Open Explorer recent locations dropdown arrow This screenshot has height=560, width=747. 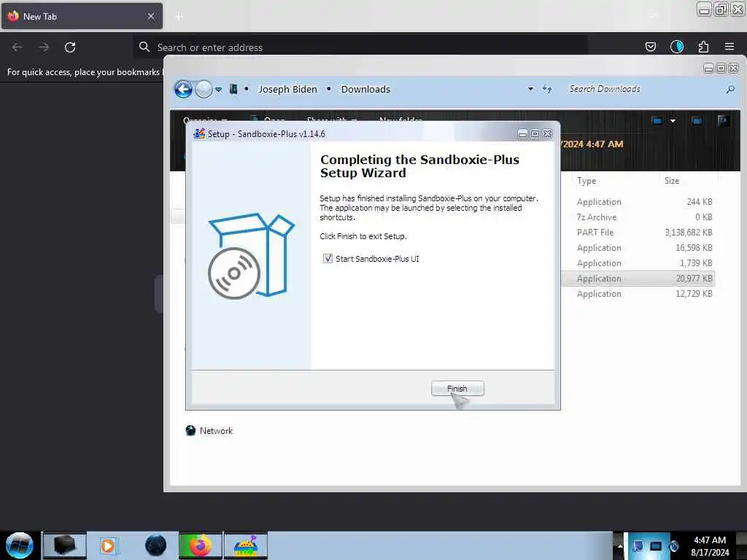(x=218, y=90)
